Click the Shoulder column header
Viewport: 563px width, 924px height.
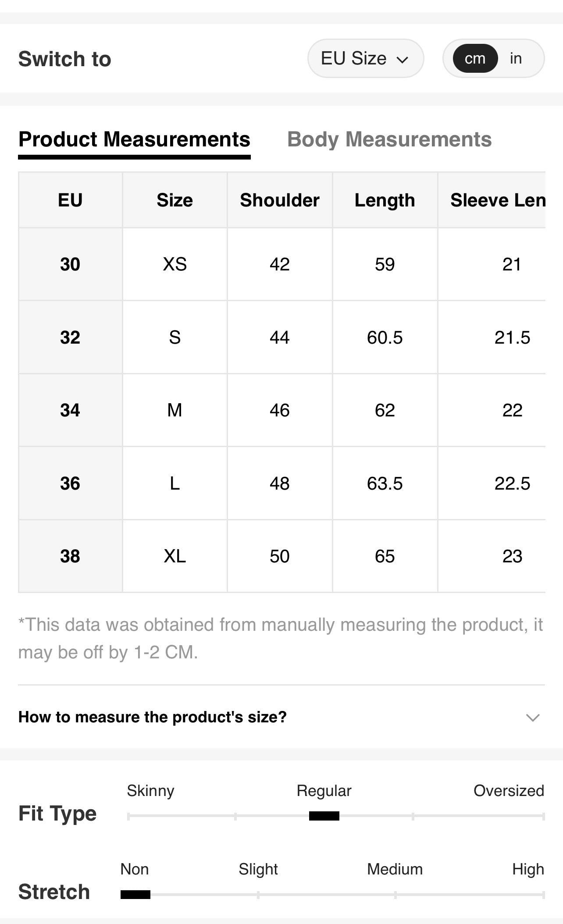(280, 200)
